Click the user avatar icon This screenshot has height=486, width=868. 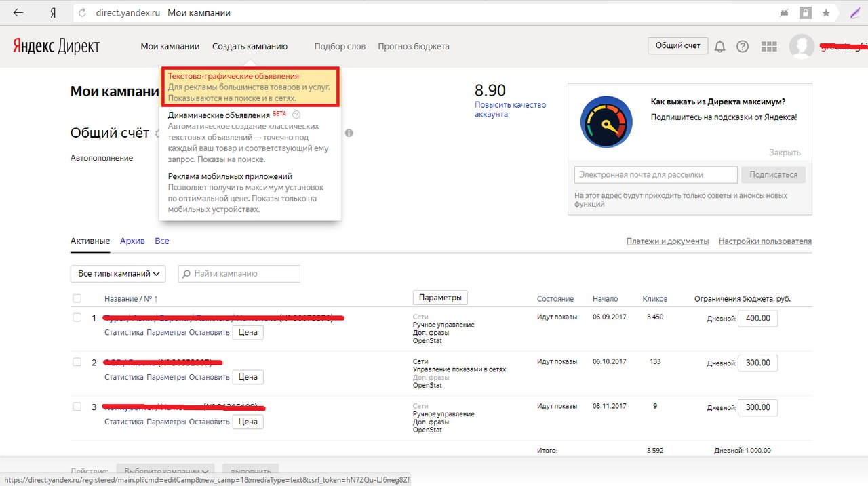(x=802, y=46)
